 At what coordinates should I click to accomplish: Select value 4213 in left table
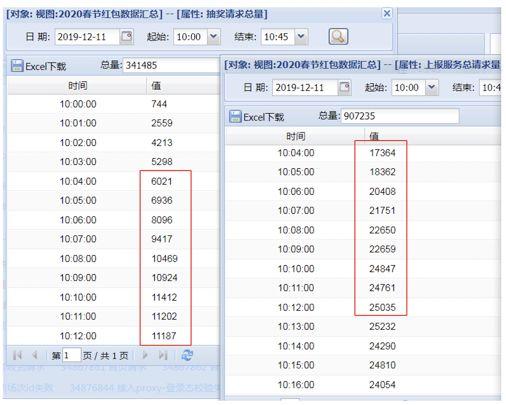pyautogui.click(x=162, y=143)
